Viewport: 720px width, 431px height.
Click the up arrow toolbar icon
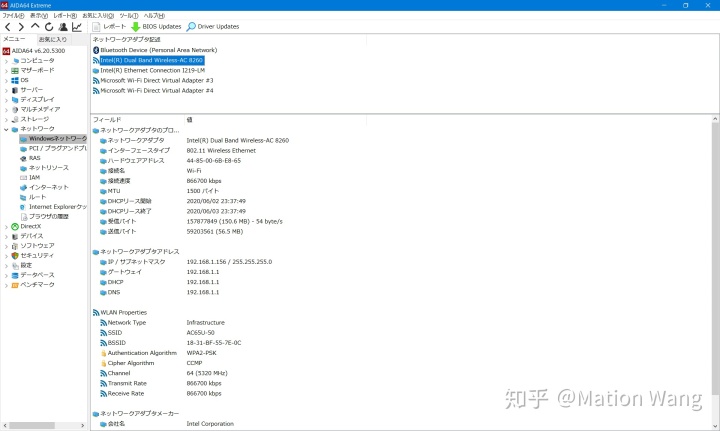click(x=35, y=27)
